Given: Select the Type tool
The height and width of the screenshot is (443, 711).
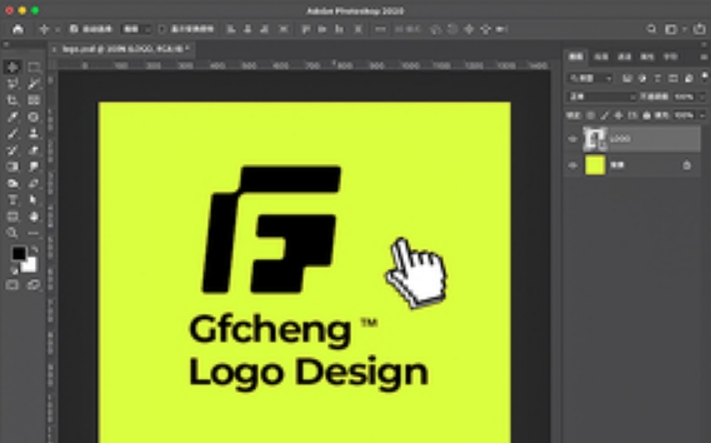Looking at the screenshot, I should 13,200.
